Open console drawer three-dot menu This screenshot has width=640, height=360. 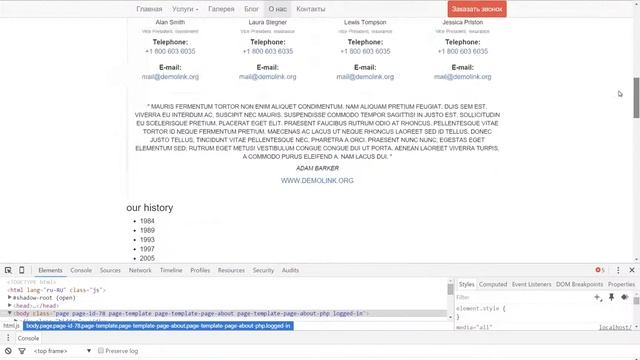pos(8,338)
